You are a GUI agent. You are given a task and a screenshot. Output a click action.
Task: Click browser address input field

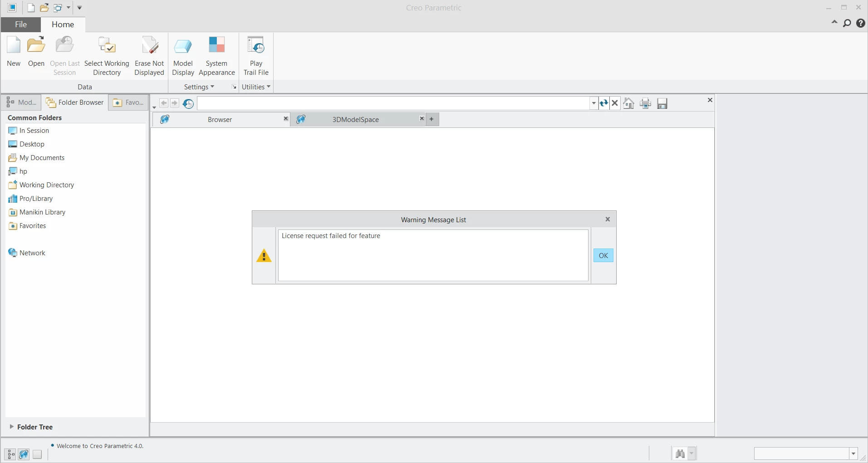[393, 103]
